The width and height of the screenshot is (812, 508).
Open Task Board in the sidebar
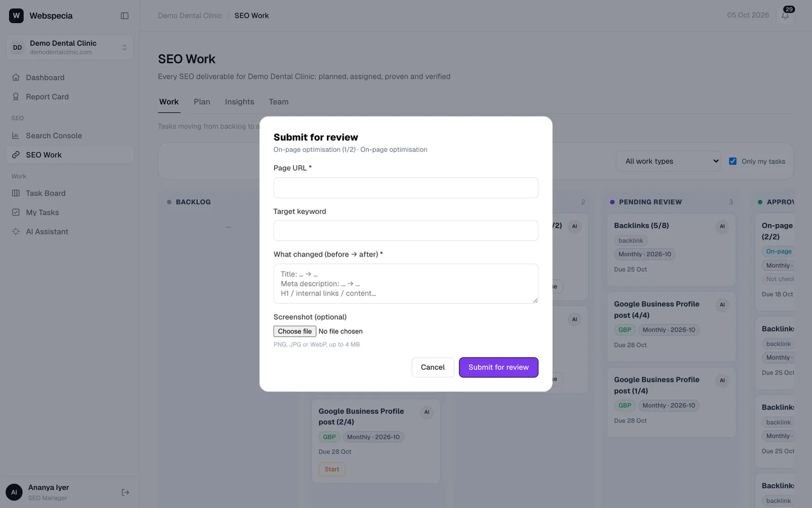(x=70, y=194)
